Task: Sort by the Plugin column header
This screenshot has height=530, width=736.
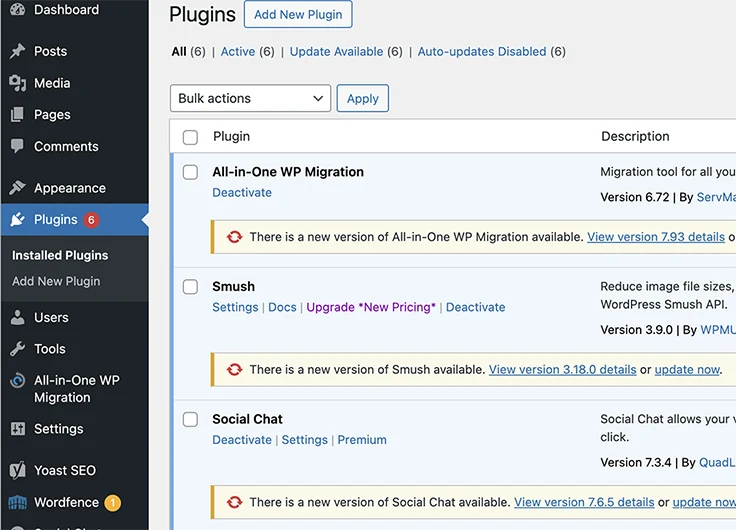Action: 231,137
